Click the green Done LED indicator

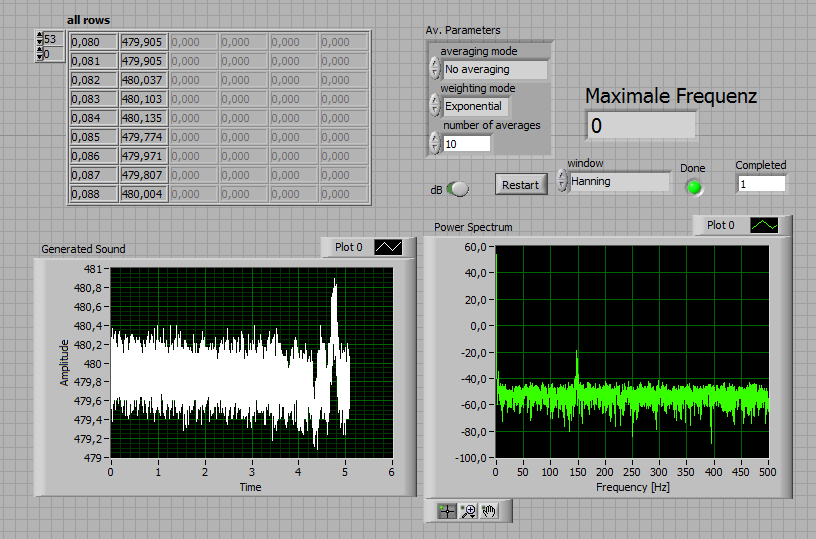(693, 187)
